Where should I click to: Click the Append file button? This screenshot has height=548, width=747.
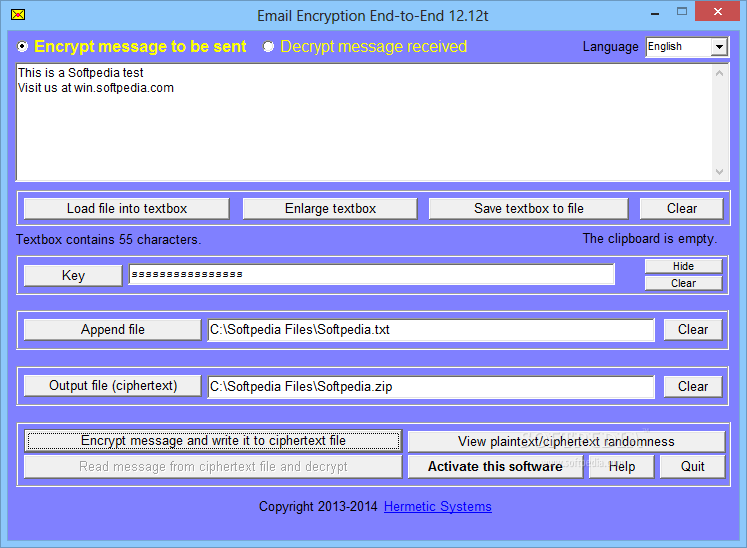pos(112,330)
